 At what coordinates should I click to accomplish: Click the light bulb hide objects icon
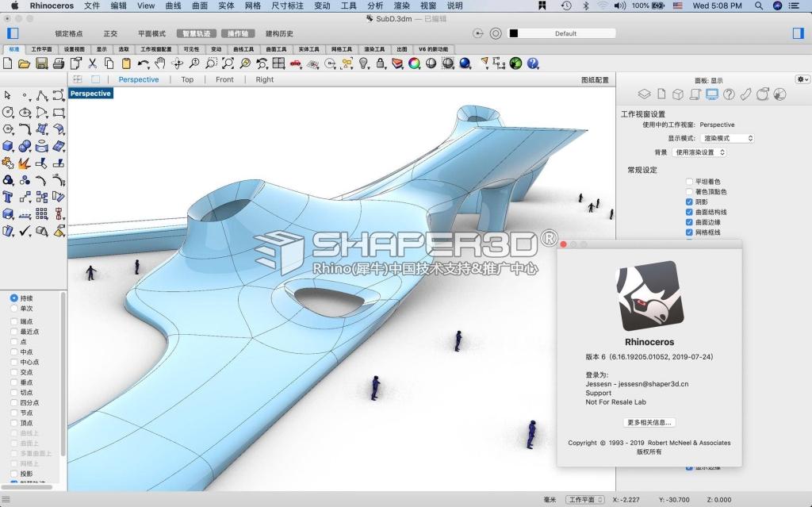pyautogui.click(x=364, y=63)
